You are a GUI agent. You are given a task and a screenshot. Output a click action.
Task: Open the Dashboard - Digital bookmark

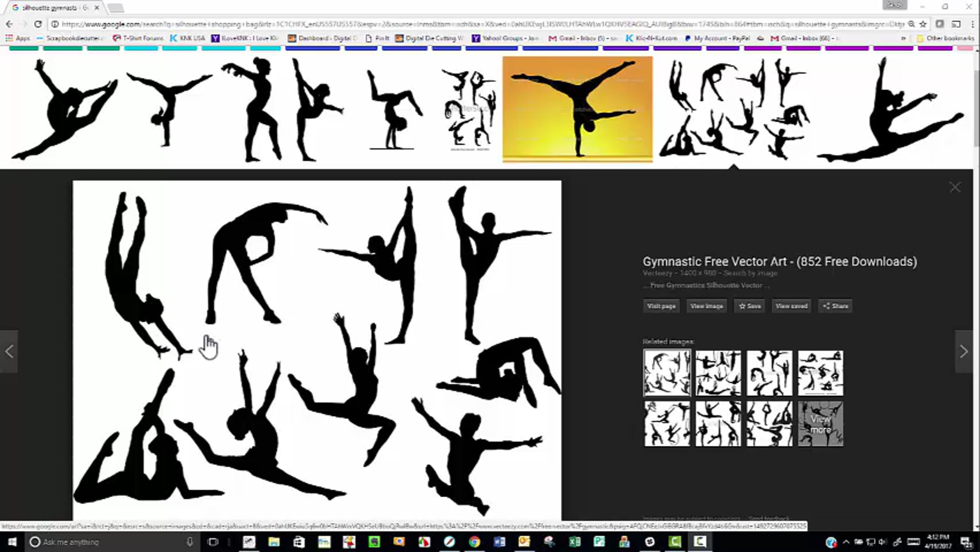(323, 38)
